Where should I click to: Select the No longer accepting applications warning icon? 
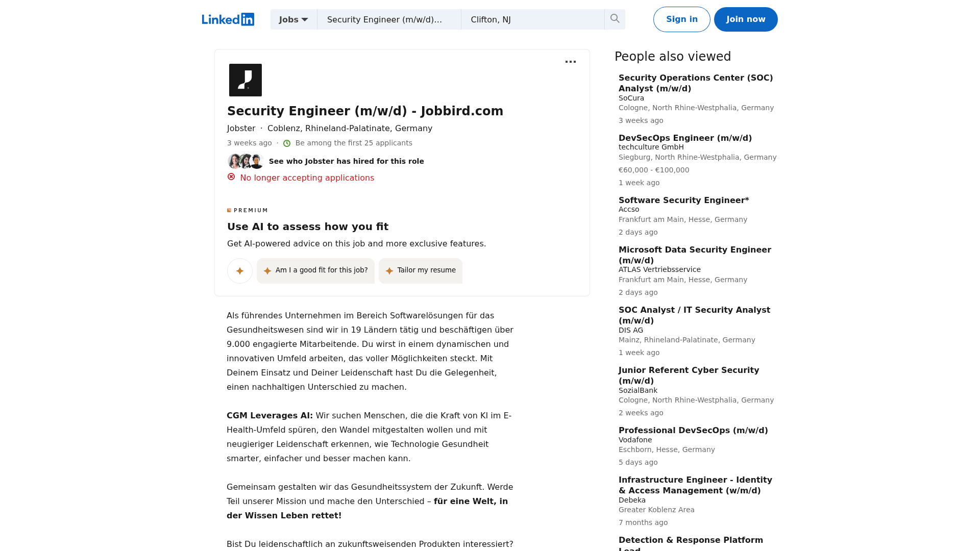click(231, 177)
